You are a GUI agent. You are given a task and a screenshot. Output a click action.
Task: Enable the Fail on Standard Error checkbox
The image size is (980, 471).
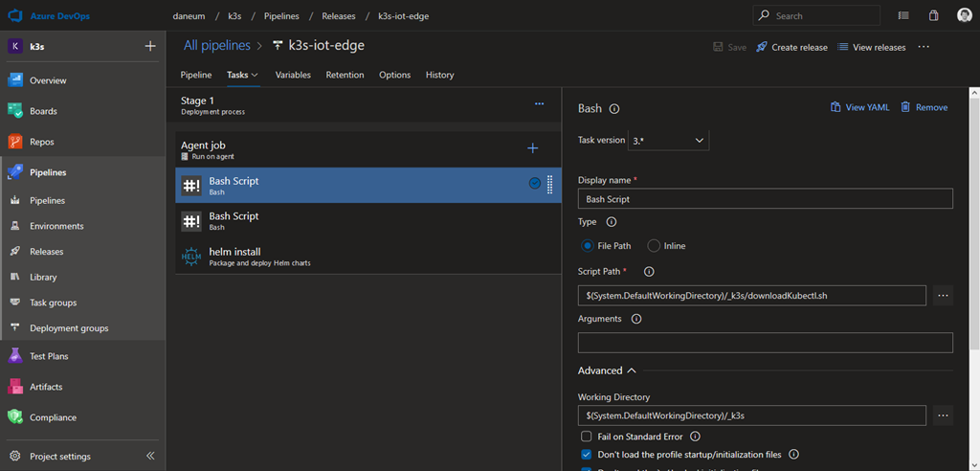[x=587, y=437]
